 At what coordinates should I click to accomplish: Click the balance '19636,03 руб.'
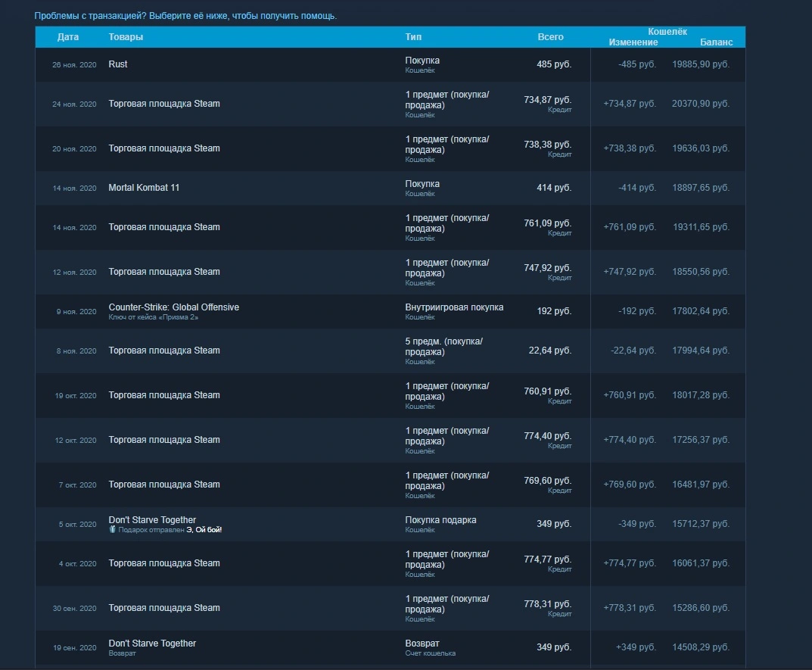point(701,148)
